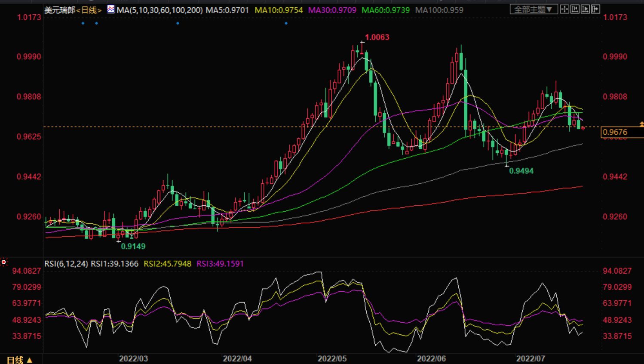
Task: Click the RSI3 magenta value label
Action: point(220,264)
